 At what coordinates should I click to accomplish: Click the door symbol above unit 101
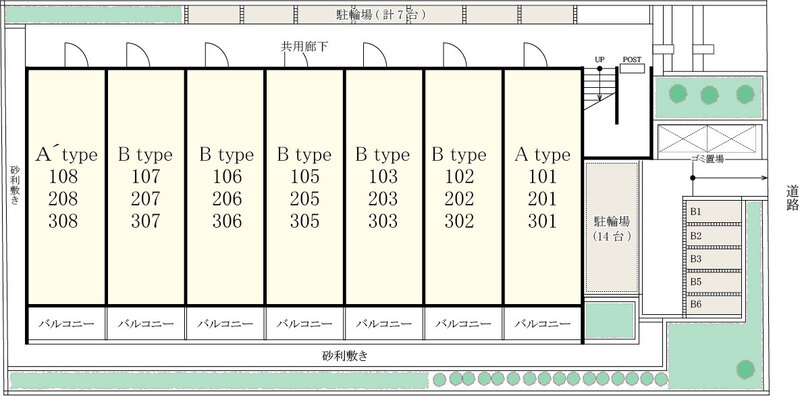(536, 55)
